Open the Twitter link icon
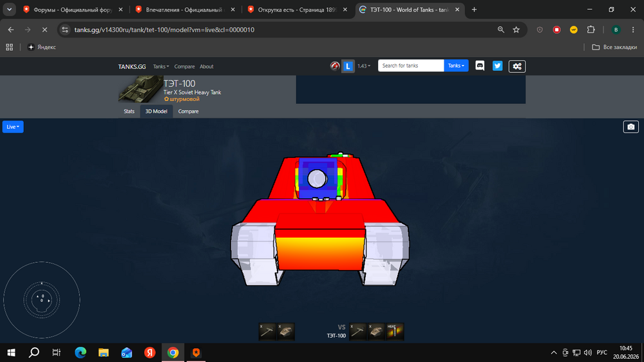Image resolution: width=644 pixels, height=362 pixels. tap(497, 66)
